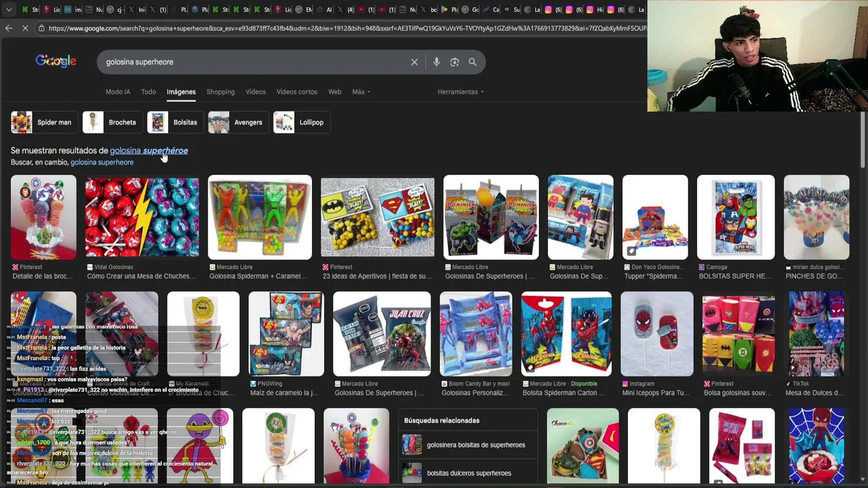Filter images by Avengers chip
868x488 pixels.
tap(238, 122)
